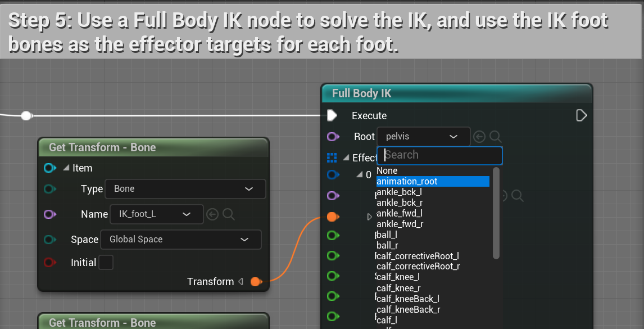Open the Type Bone dropdown
Image resolution: width=644 pixels, height=329 pixels.
(185, 189)
